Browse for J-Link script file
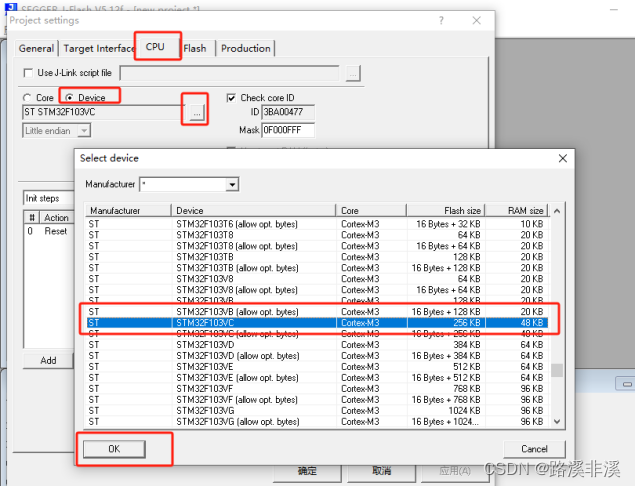 353,74
